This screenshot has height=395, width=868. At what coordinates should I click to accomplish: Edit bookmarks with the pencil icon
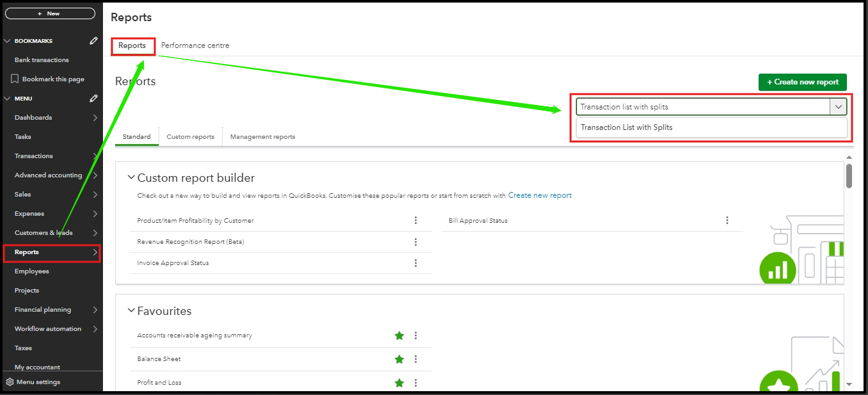(x=94, y=41)
